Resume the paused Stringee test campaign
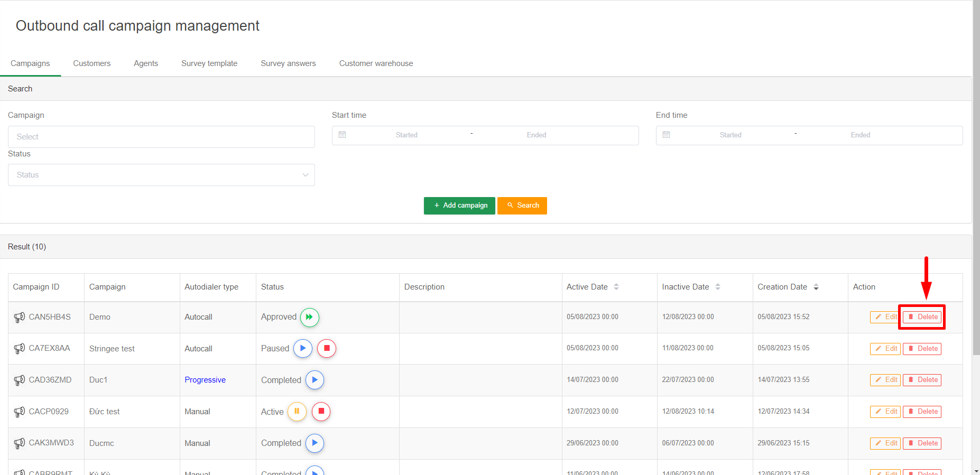 (302, 349)
